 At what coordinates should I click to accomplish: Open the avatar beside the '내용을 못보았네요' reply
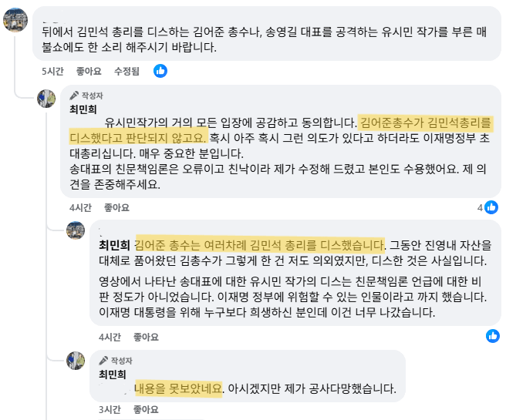pos(76,360)
